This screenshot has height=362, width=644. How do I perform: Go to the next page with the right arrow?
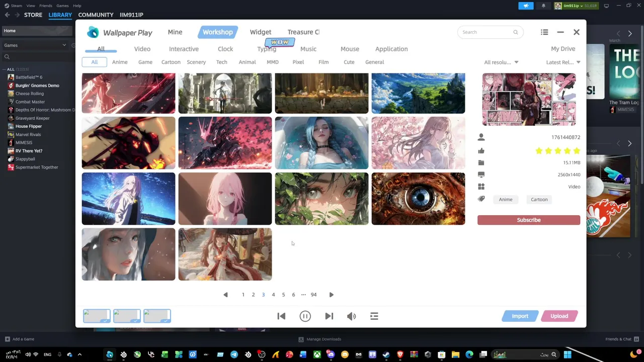[331, 295]
